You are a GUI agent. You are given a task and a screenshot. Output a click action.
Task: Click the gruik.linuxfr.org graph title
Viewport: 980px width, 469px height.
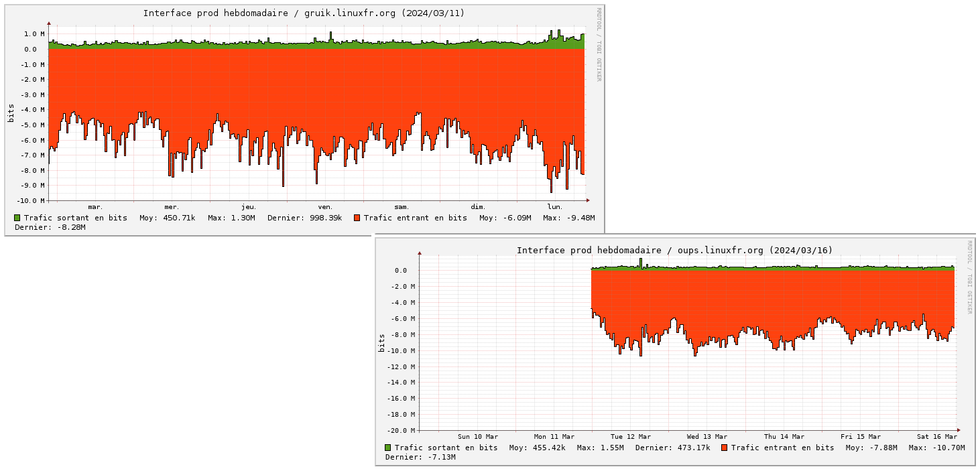tap(304, 13)
